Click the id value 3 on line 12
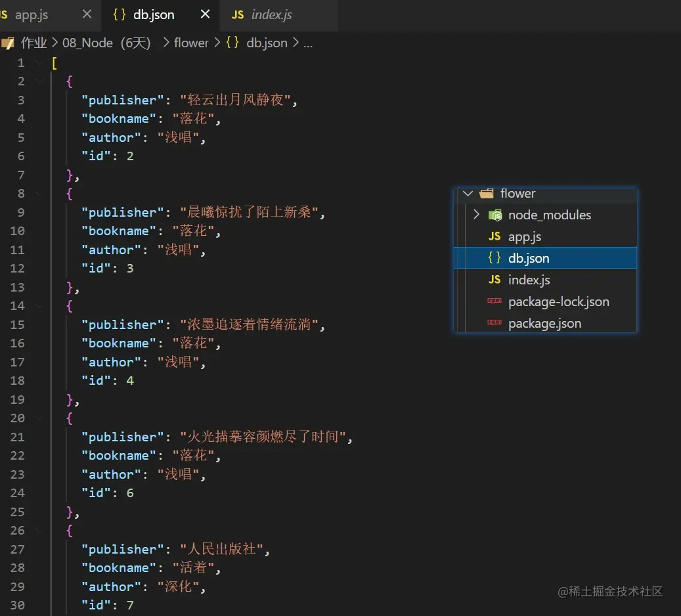 (130, 269)
